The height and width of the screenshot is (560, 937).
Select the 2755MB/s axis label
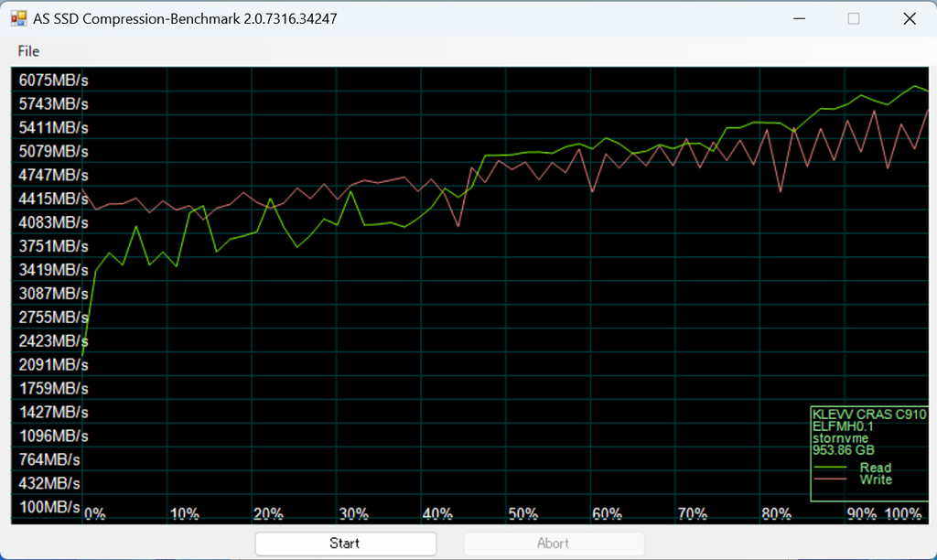pyautogui.click(x=53, y=318)
